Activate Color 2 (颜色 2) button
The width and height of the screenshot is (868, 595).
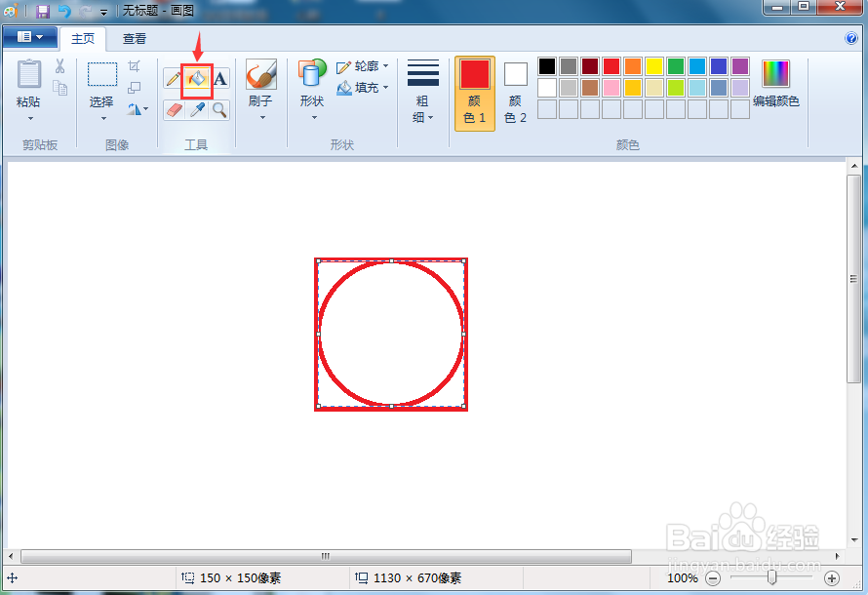tap(515, 93)
